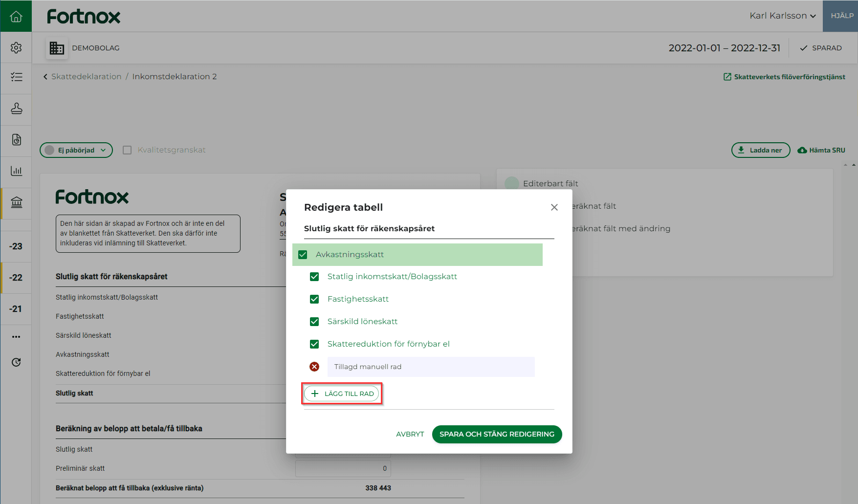Click the Slutlig skatt bold row label
The width and height of the screenshot is (858, 504).
point(74,393)
